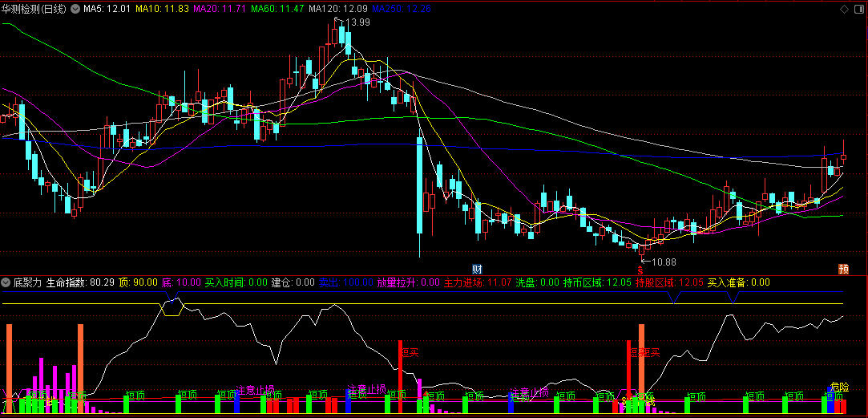Click the blue MA250 legend label

click(x=402, y=9)
